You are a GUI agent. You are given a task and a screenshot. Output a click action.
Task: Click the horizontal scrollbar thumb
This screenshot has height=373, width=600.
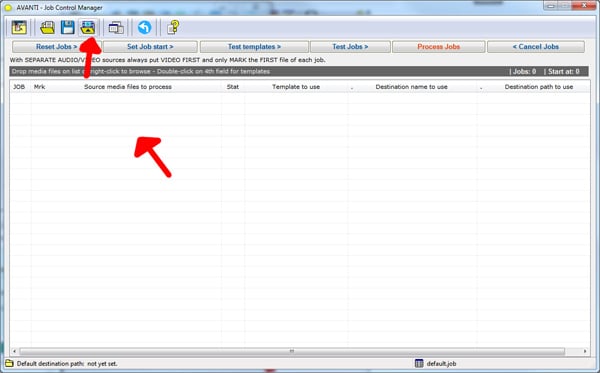pyautogui.click(x=292, y=351)
